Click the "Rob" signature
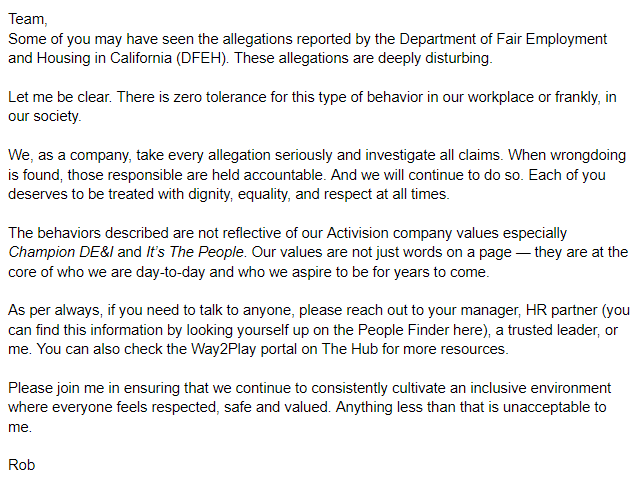The image size is (641, 482). click(x=21, y=464)
